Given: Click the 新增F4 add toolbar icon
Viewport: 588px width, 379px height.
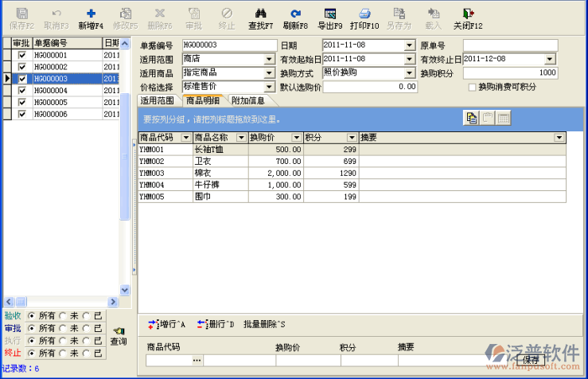Looking at the screenshot, I should 91,14.
